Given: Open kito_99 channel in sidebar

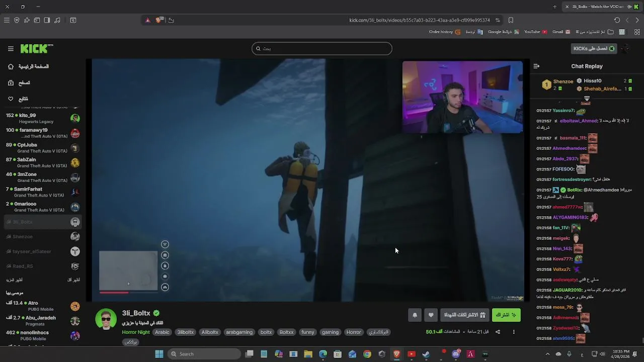Looking at the screenshot, I should click(43, 118).
